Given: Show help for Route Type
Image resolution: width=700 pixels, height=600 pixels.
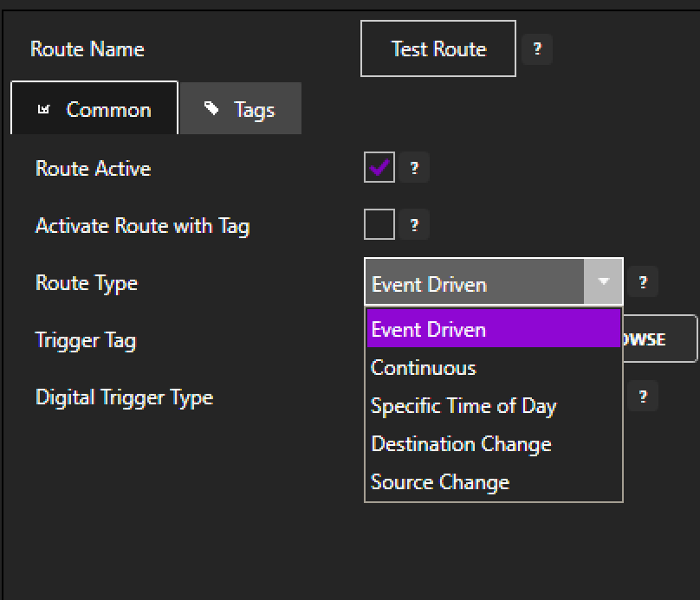Looking at the screenshot, I should coord(643,282).
